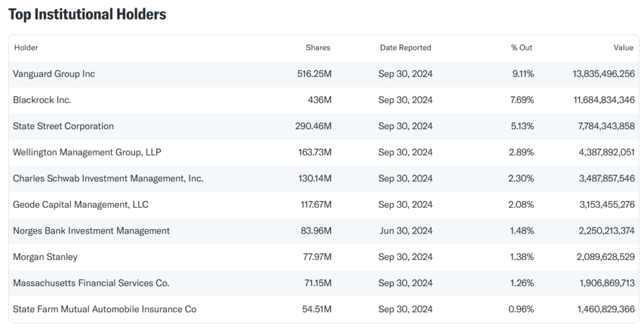
Task: Click the Top Institutional Holders heading
Action: coord(87,14)
